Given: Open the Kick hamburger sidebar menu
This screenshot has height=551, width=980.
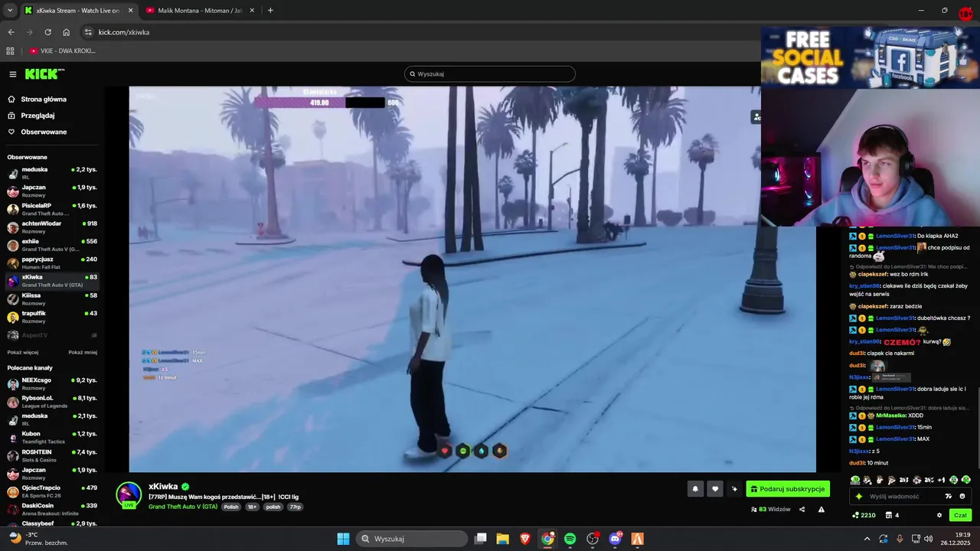Looking at the screenshot, I should (13, 74).
